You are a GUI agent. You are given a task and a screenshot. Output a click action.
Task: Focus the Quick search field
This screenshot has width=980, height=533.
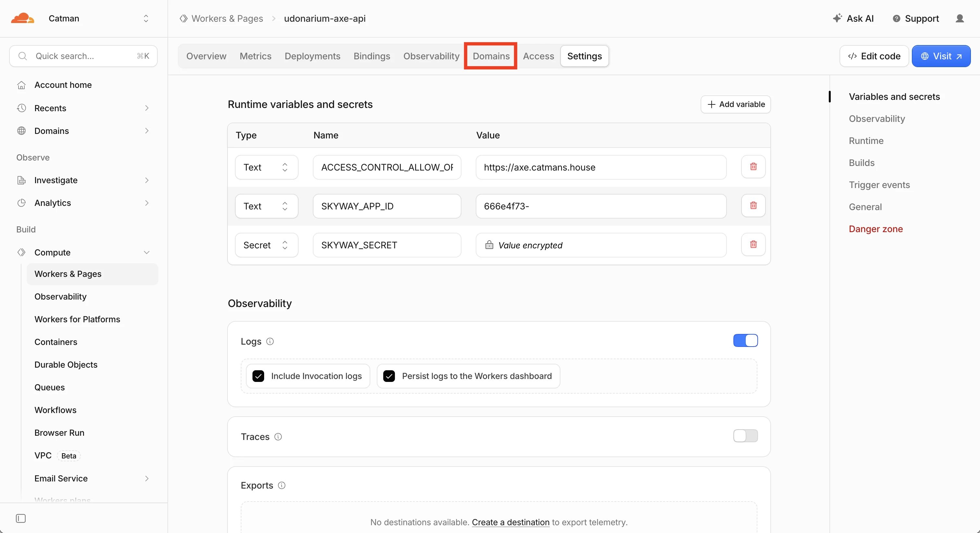point(83,56)
